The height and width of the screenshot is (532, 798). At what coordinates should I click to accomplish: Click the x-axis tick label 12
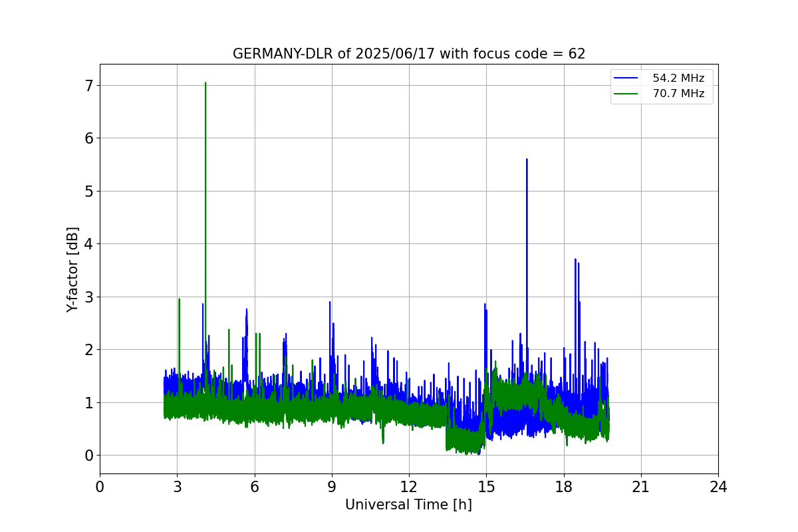pyautogui.click(x=409, y=487)
